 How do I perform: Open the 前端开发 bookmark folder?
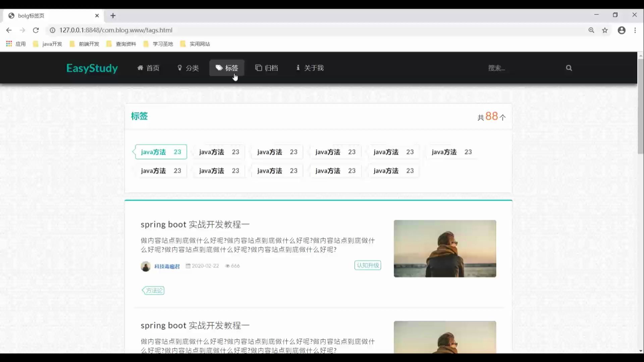pyautogui.click(x=84, y=44)
